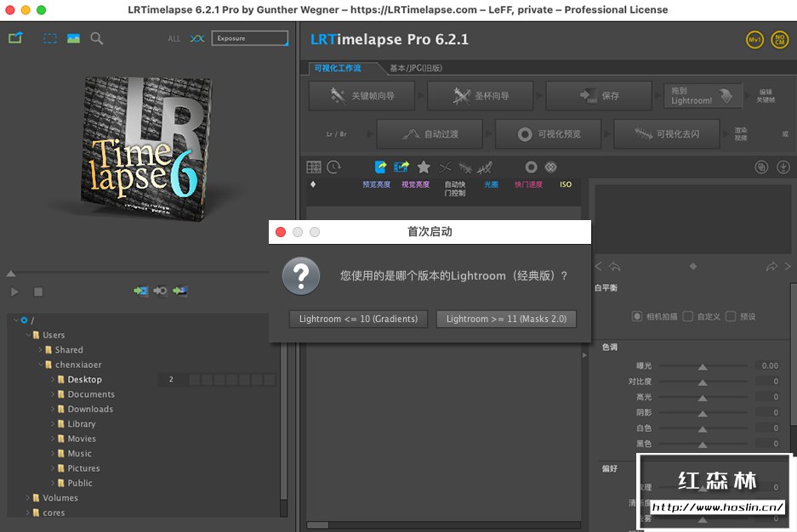Open the 关键帧向导 keyframe wizard
The image size is (797, 532).
click(361, 95)
